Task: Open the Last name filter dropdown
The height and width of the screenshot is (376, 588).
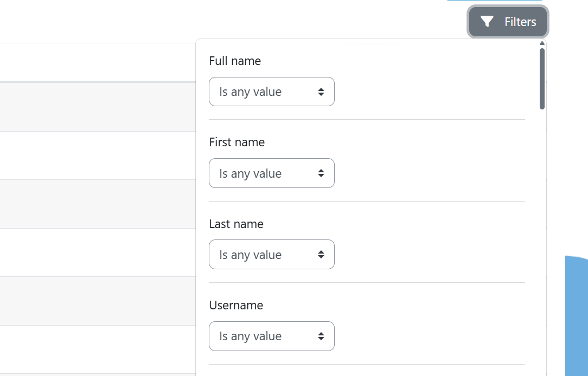Action: coord(272,255)
